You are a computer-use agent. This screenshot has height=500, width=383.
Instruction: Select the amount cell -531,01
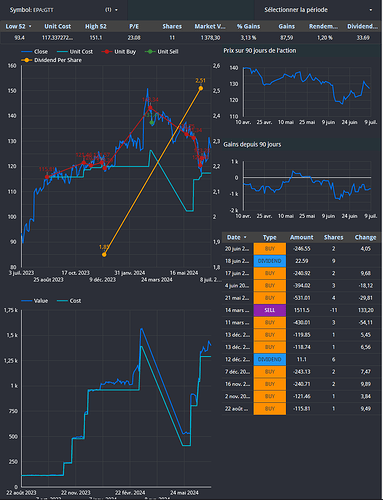302,298
